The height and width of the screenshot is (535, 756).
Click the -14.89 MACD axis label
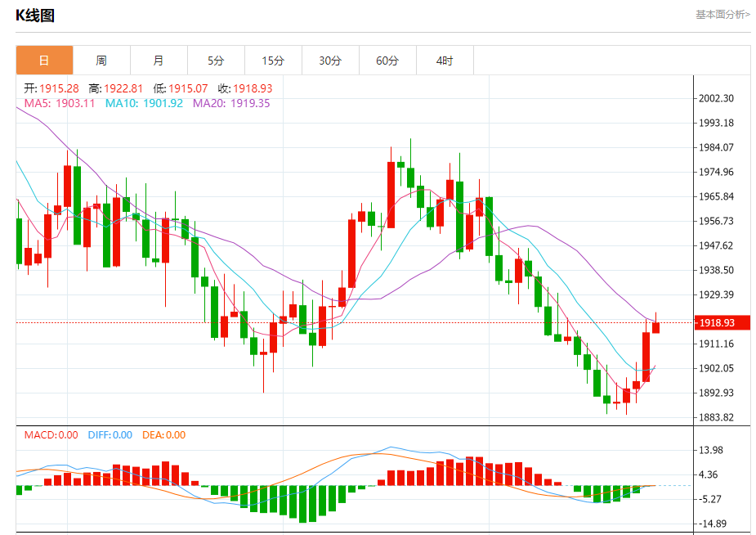(x=713, y=524)
